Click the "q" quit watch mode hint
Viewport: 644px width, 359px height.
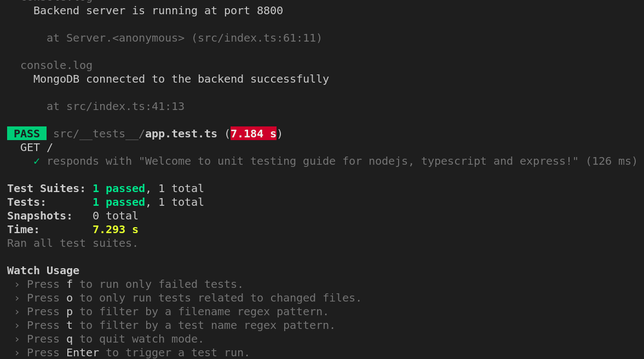(70, 339)
